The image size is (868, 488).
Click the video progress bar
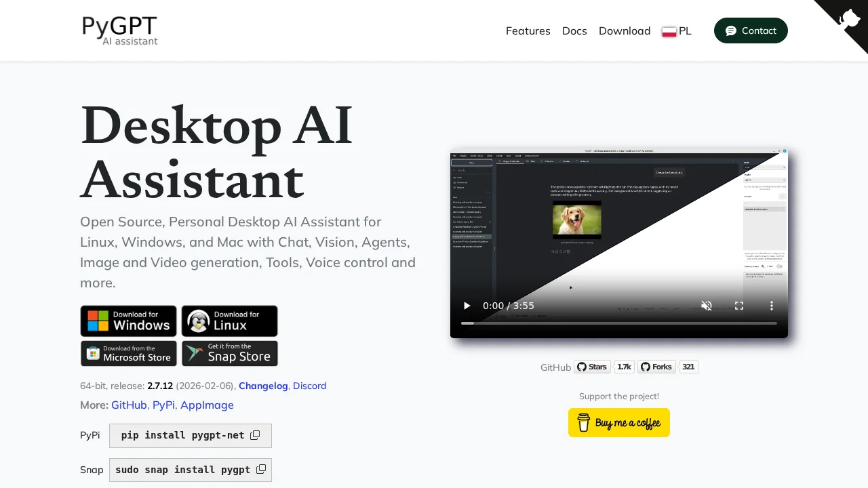pyautogui.click(x=618, y=323)
